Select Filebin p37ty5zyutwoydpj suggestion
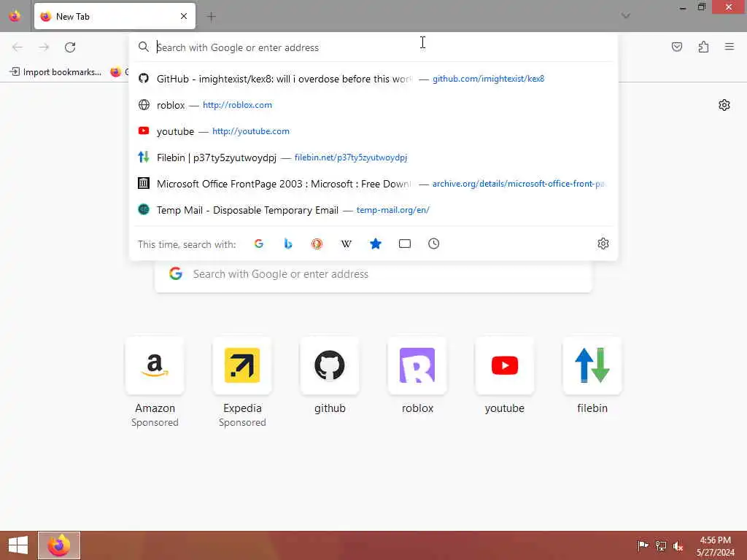This screenshot has width=747, height=560. point(373,157)
